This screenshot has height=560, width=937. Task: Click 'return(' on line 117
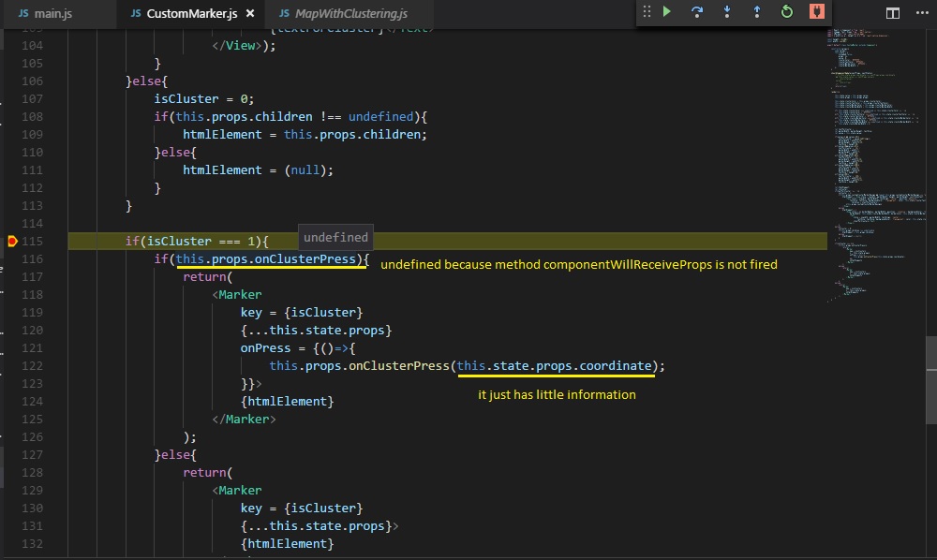[208, 277]
